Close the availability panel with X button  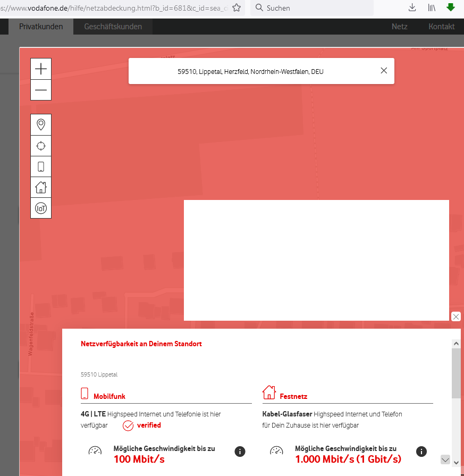point(456,316)
